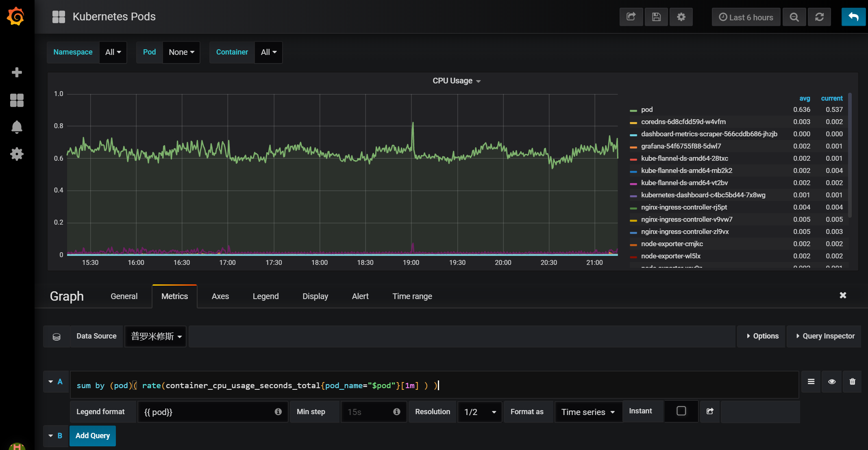
Task: Click the data source database icon
Action: [57, 336]
